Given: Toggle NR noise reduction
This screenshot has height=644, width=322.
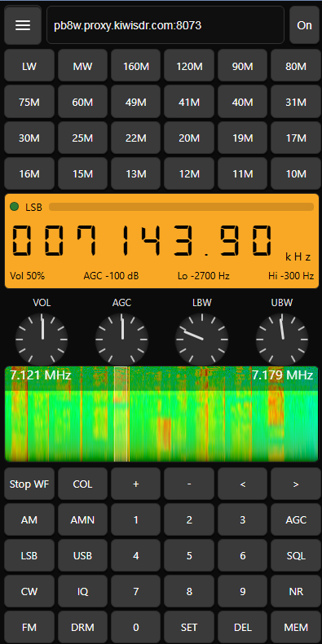Looking at the screenshot, I should coord(296,591).
